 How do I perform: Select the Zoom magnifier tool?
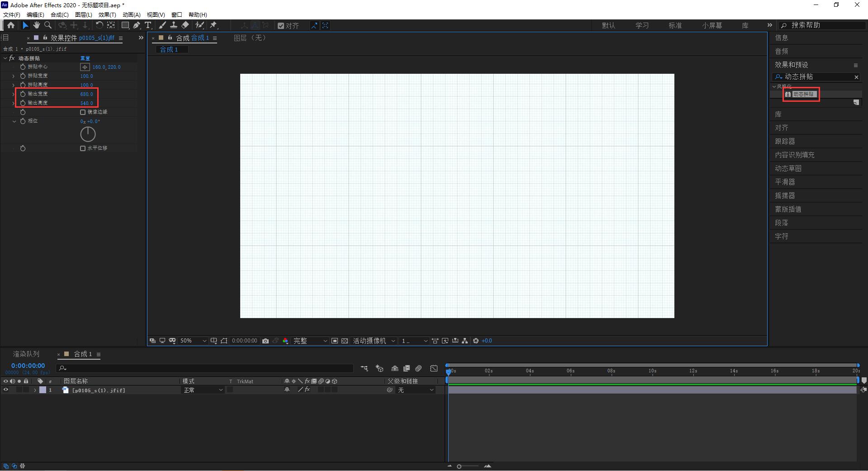[x=48, y=25]
